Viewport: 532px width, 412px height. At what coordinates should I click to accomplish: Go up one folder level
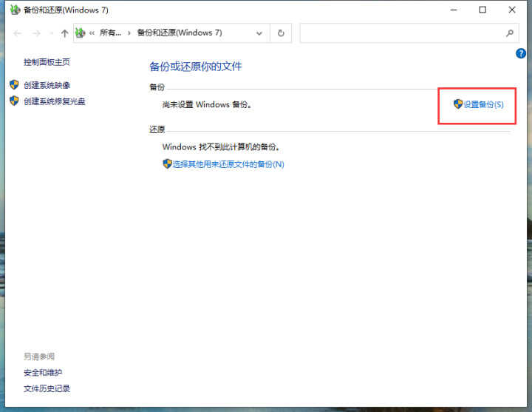64,33
